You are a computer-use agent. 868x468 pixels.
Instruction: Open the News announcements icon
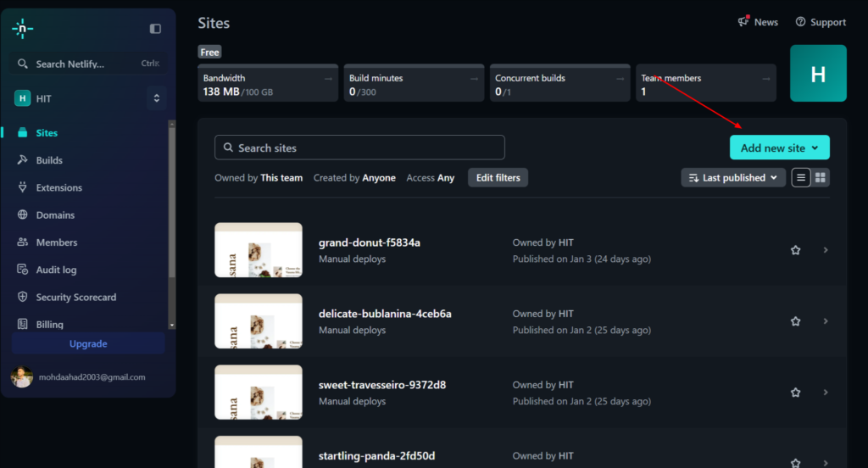coord(743,21)
